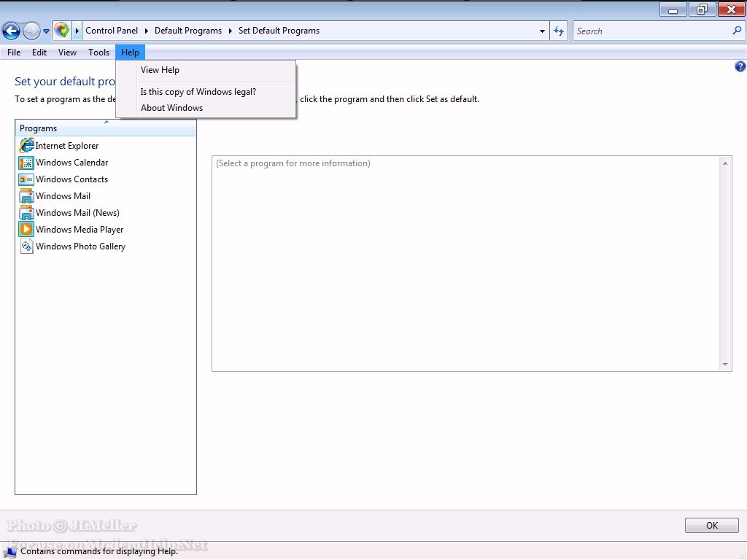Open the Tools menu
The width and height of the screenshot is (747, 560).
pyautogui.click(x=98, y=52)
